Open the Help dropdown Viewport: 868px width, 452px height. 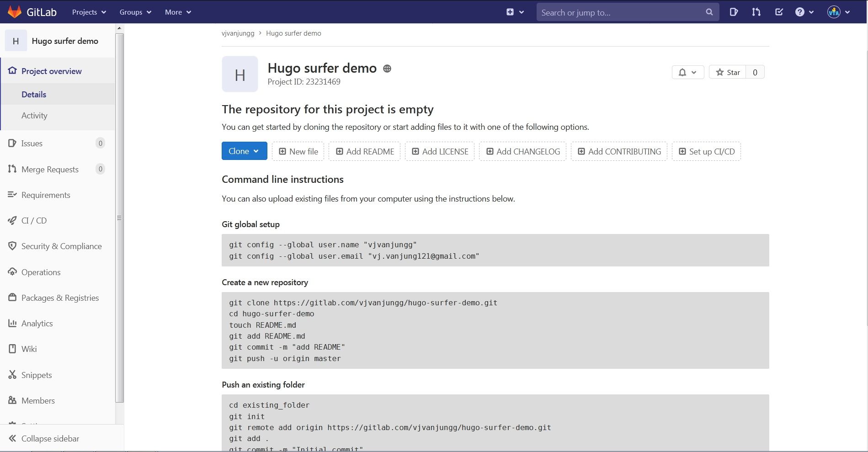point(804,12)
